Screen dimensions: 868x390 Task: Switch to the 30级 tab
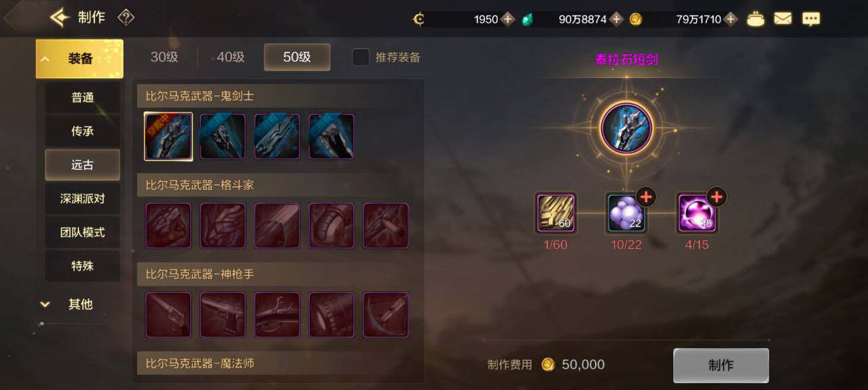pyautogui.click(x=164, y=57)
